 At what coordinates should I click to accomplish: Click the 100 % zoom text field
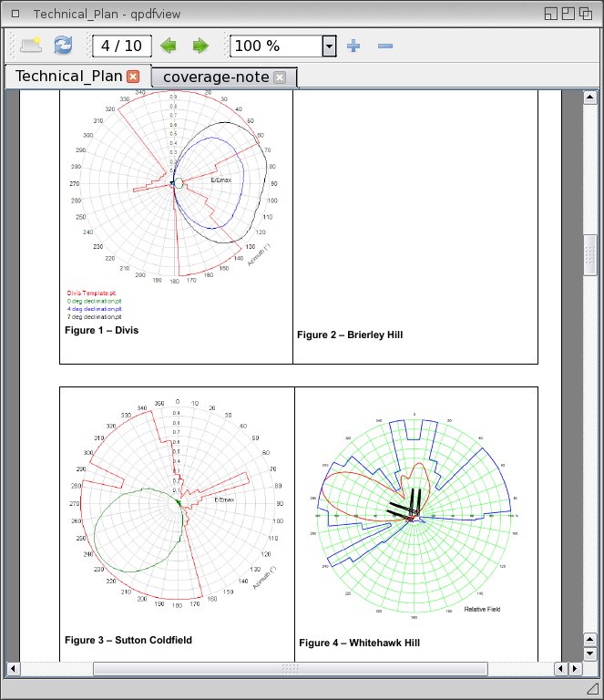pos(275,46)
